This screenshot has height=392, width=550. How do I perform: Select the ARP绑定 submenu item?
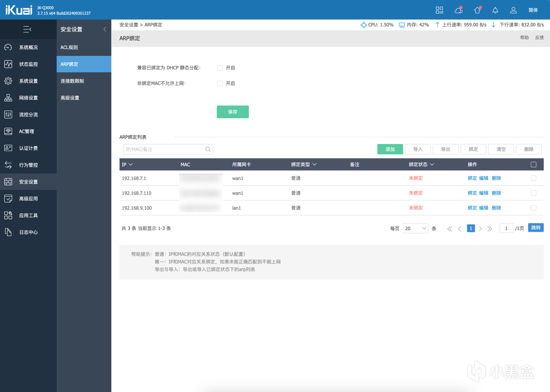(84, 64)
